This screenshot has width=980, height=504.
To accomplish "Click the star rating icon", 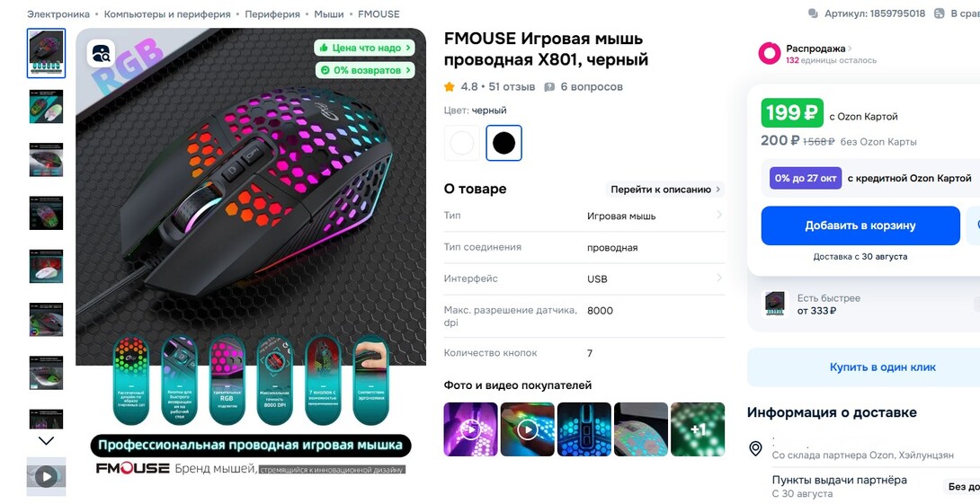I will point(450,87).
